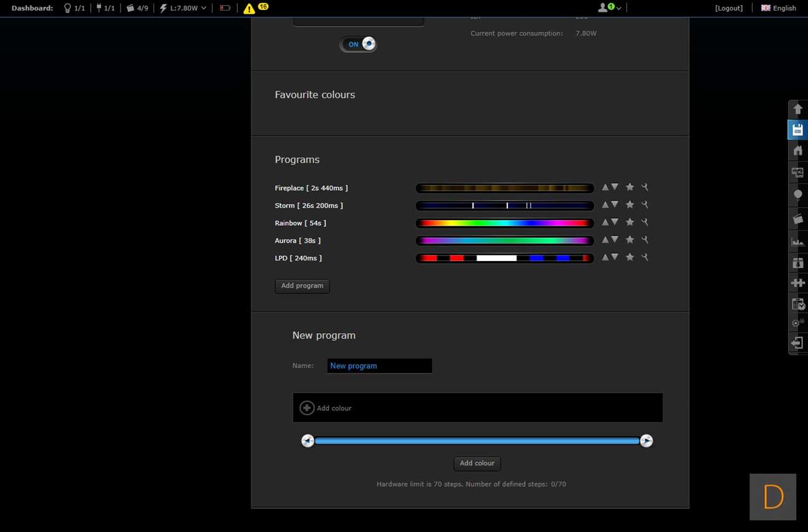Expand the power consumption L:7.80W dropdown
808x532 pixels.
pyautogui.click(x=183, y=8)
